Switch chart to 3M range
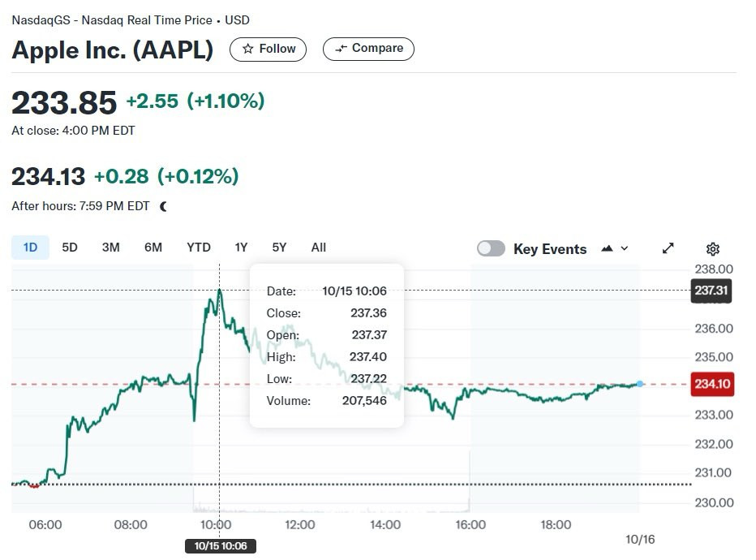 [x=111, y=248]
